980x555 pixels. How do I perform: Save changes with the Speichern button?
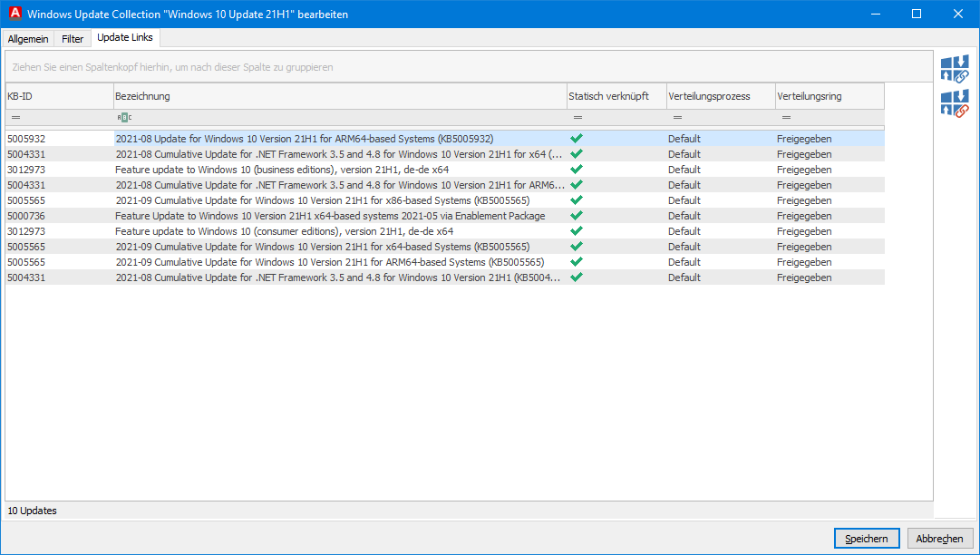(x=867, y=538)
